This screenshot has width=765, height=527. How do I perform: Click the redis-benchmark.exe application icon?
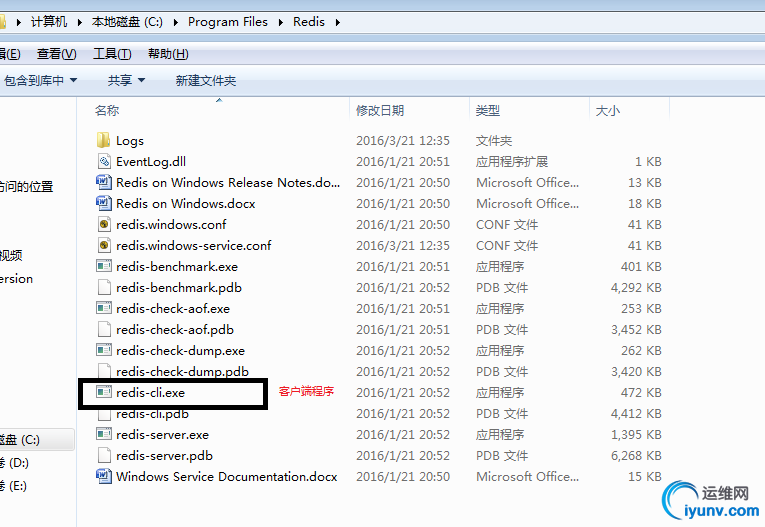(104, 266)
